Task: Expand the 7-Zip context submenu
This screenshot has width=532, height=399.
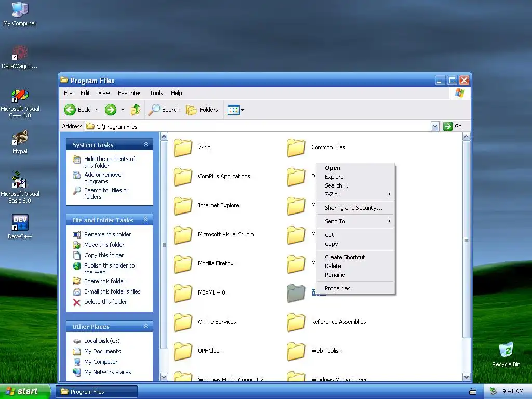Action: 355,194
